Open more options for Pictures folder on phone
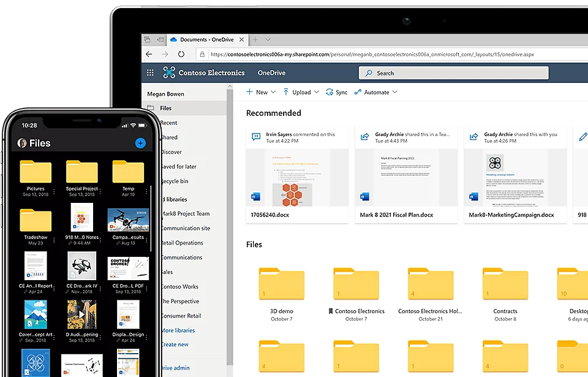Viewport: 588px width, 377px height. pos(54,191)
